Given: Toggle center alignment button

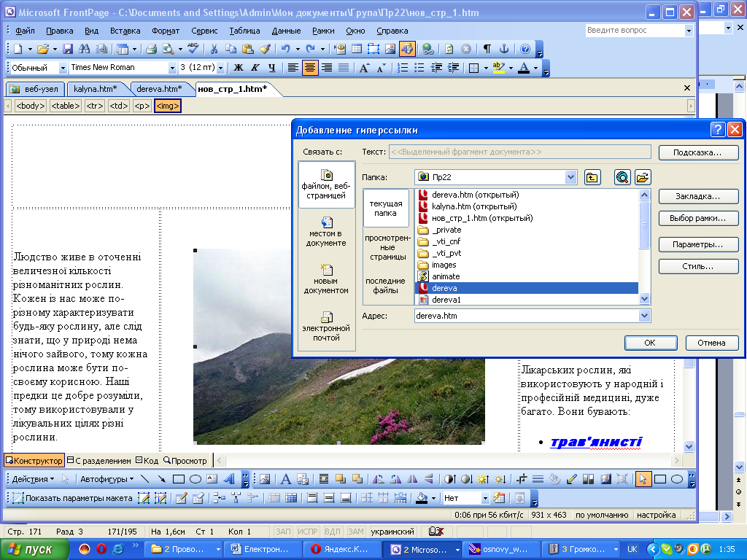Looking at the screenshot, I should (x=309, y=68).
